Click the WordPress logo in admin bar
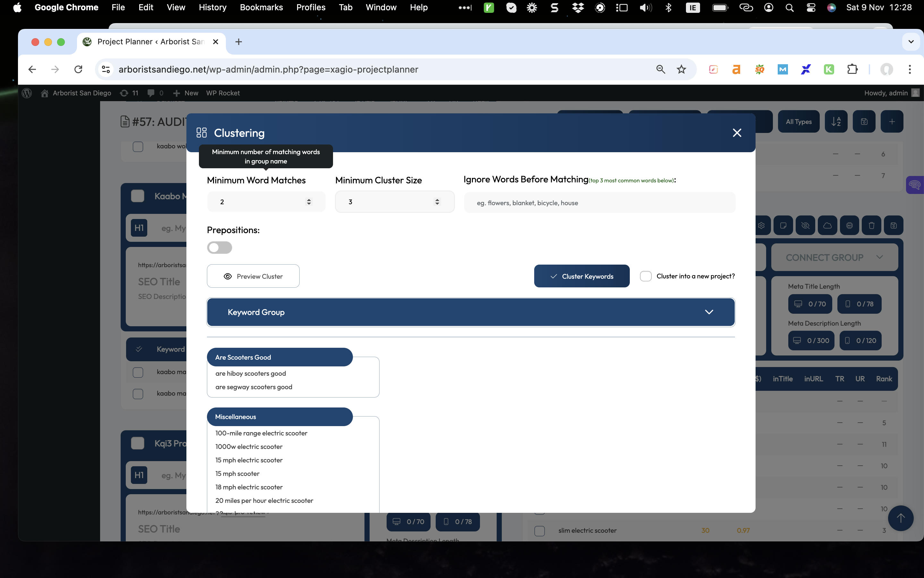The width and height of the screenshot is (924, 578). tap(27, 93)
